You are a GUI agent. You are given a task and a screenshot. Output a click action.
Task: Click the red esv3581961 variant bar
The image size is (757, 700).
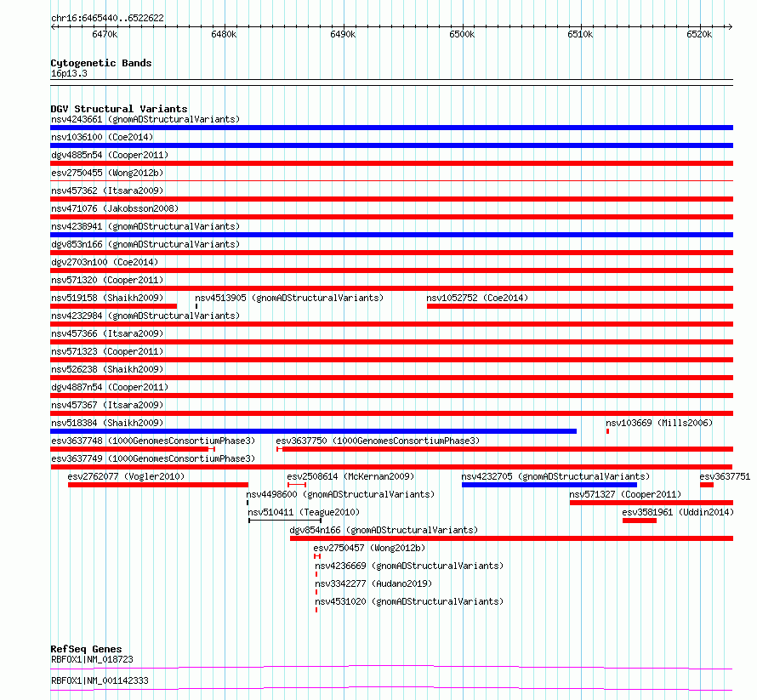640,521
